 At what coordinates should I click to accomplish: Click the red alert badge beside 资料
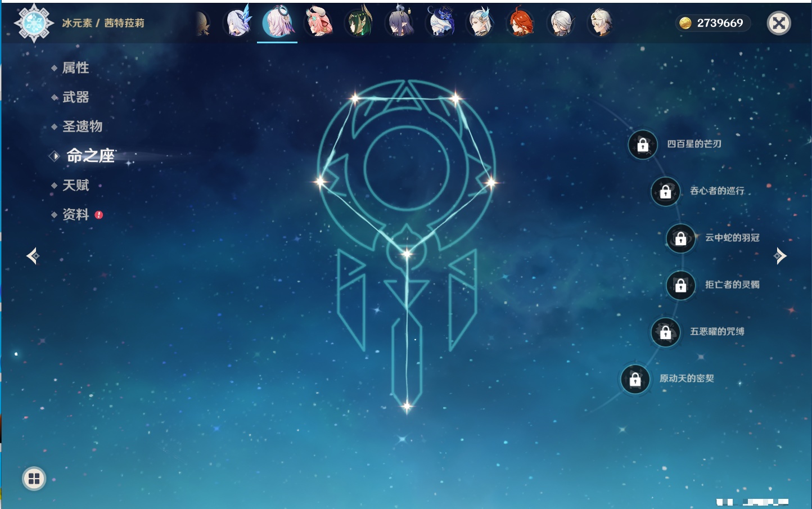point(99,215)
